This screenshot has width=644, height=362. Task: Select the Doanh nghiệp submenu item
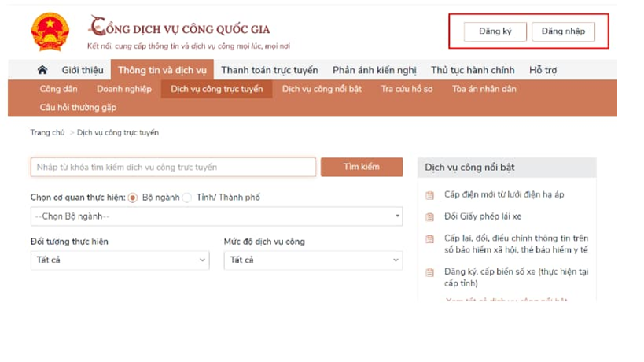[x=124, y=89]
